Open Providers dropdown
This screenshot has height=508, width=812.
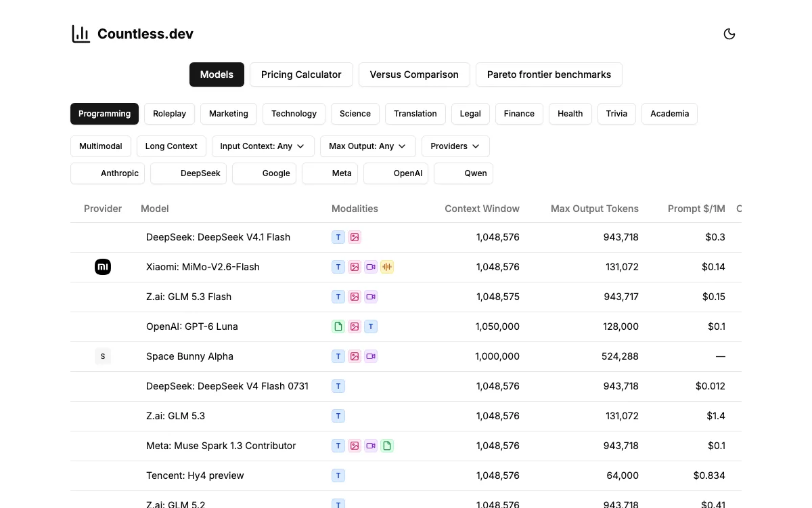(455, 146)
